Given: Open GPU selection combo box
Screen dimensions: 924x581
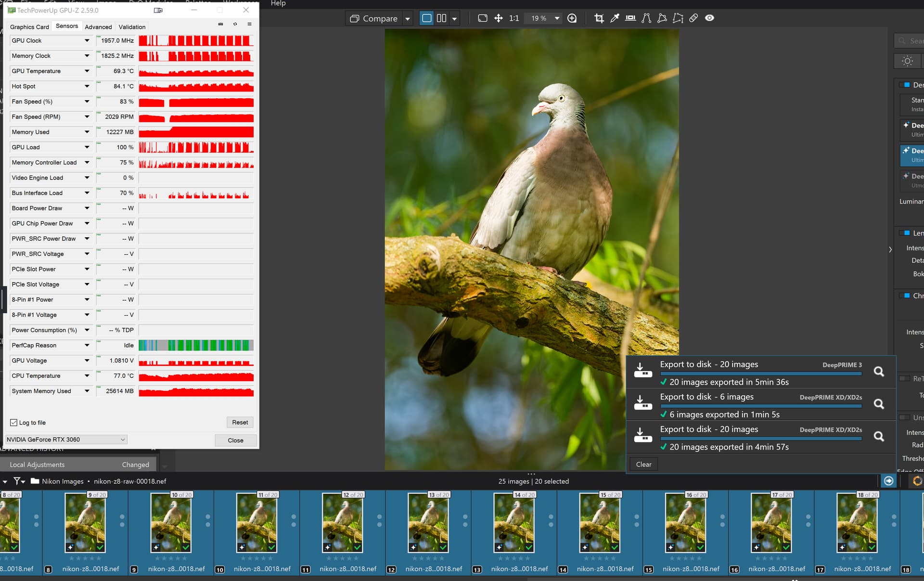Looking at the screenshot, I should [x=66, y=439].
